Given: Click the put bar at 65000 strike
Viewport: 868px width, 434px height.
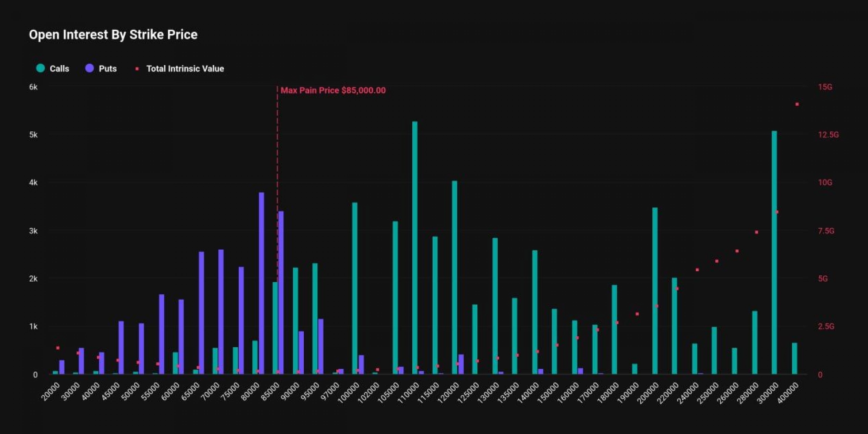Looking at the screenshot, I should [201, 313].
